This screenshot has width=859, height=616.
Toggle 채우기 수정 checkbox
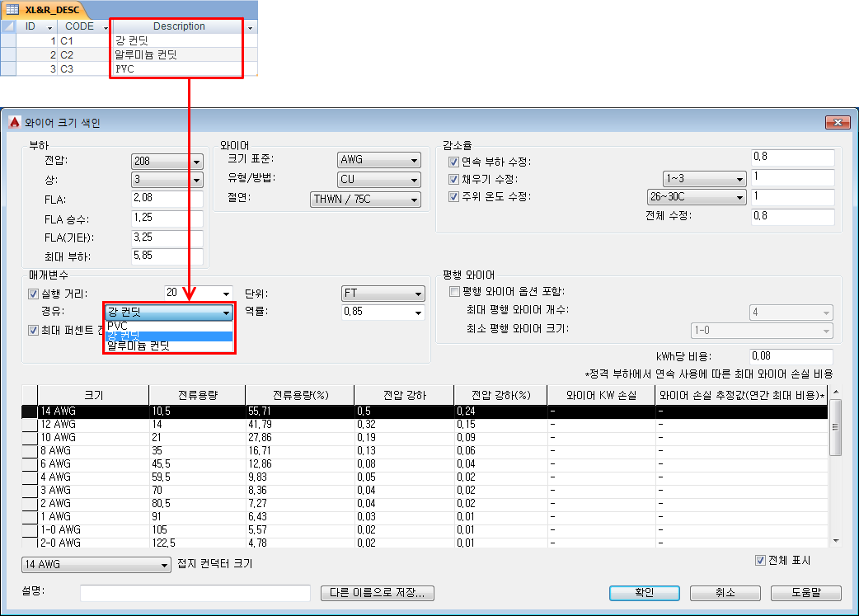click(453, 179)
